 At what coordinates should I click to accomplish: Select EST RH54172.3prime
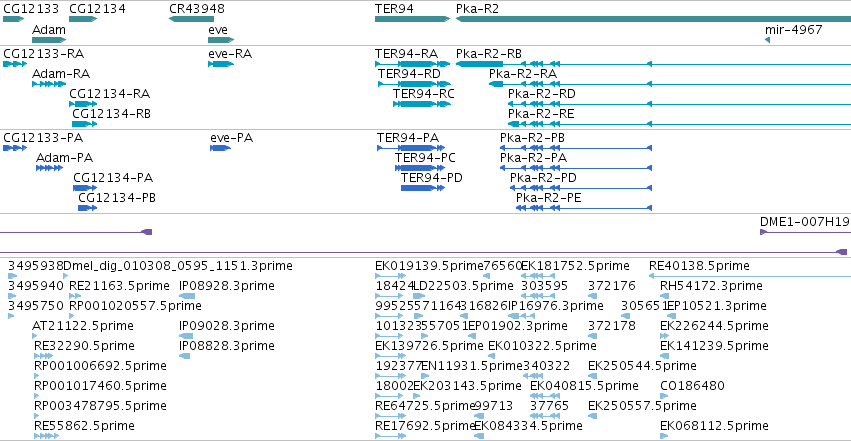pos(711,286)
